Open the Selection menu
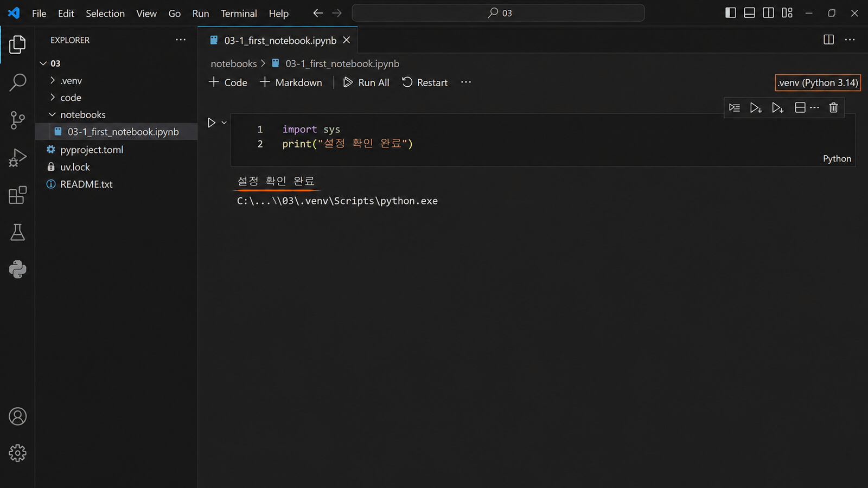Screen dimensions: 868x488 [105, 14]
